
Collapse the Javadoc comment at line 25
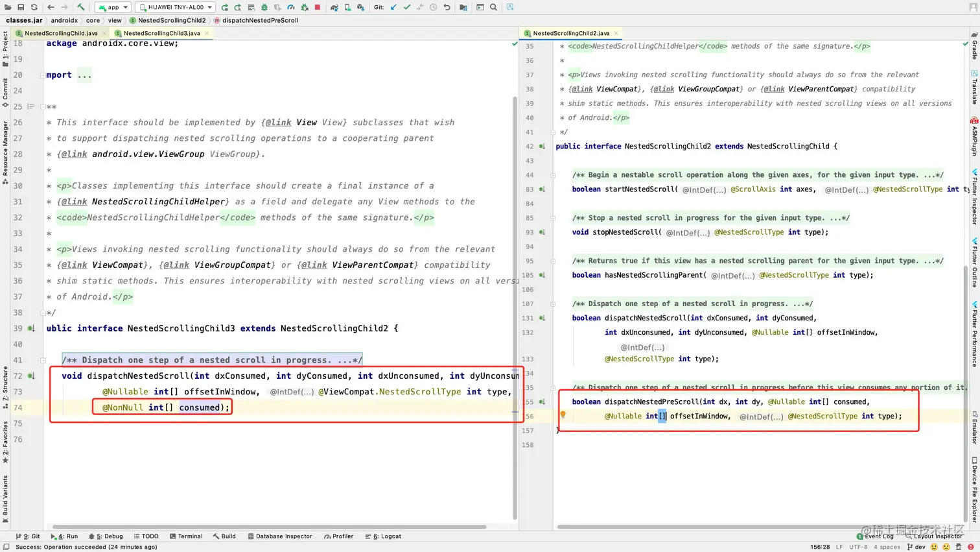tap(43, 107)
